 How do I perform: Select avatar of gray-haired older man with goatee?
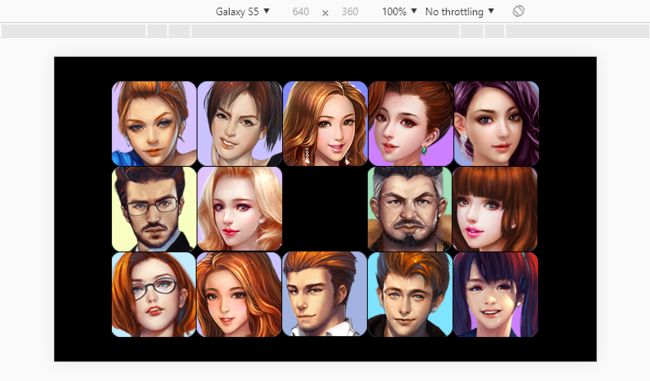coord(410,209)
